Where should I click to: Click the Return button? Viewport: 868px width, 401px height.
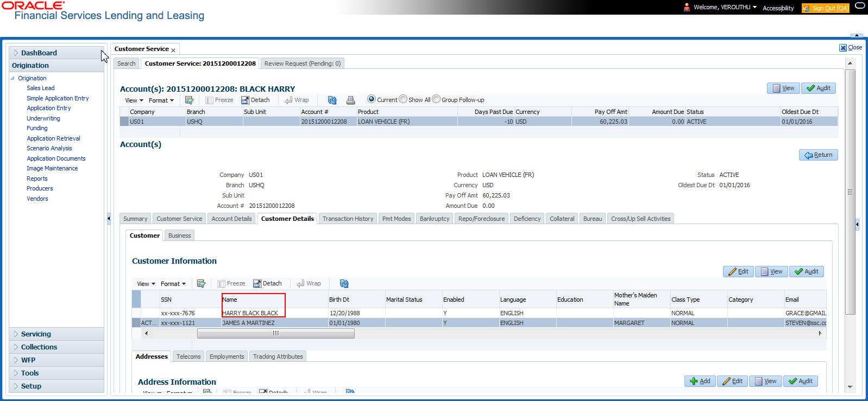[x=819, y=155]
